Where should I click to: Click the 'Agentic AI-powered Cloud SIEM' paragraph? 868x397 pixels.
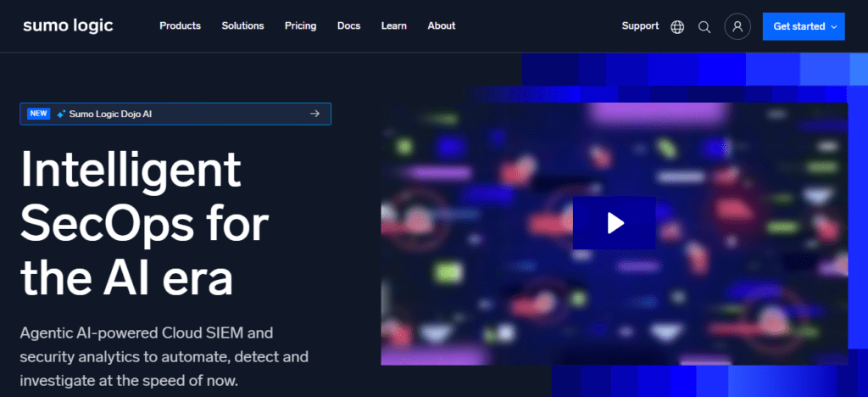[x=164, y=357]
